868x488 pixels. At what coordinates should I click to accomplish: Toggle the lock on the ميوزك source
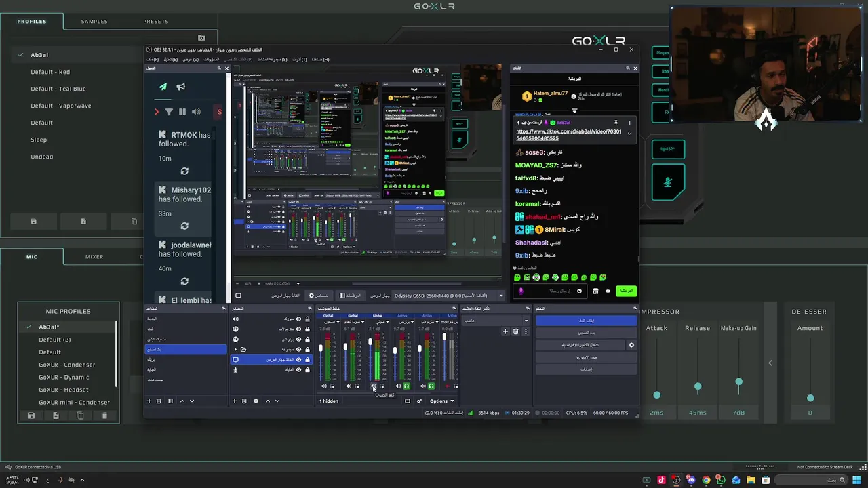pos(307,319)
